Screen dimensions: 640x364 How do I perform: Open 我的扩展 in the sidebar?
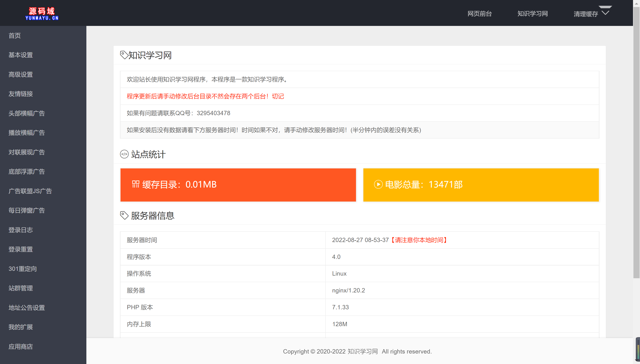point(21,327)
